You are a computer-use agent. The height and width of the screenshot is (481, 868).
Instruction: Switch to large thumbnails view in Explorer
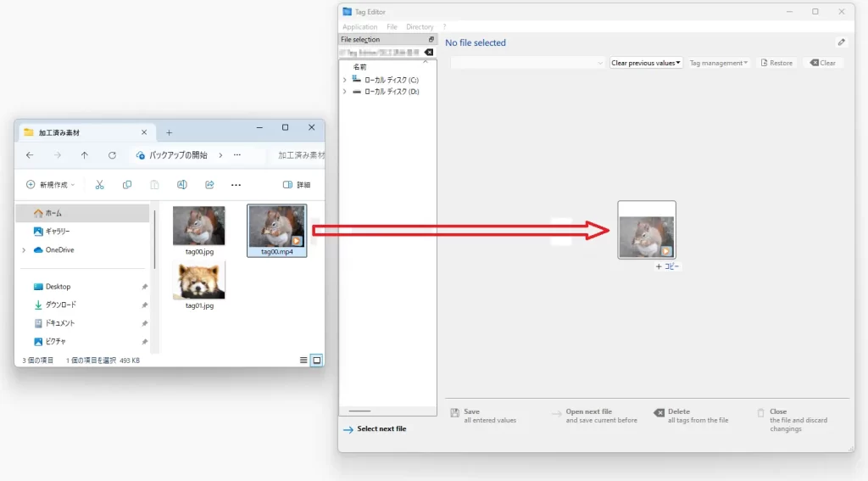(x=317, y=361)
